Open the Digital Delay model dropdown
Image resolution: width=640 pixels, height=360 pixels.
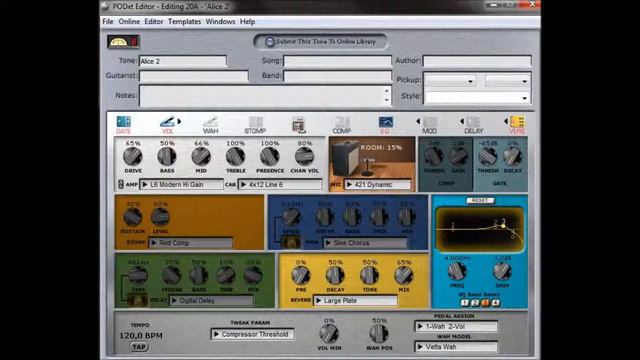click(x=212, y=300)
